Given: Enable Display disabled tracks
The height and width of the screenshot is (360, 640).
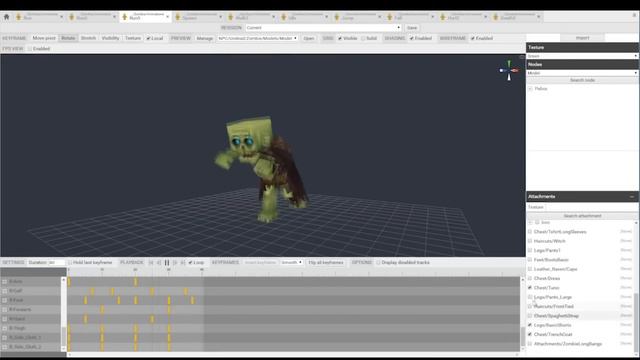Looking at the screenshot, I should point(378,262).
